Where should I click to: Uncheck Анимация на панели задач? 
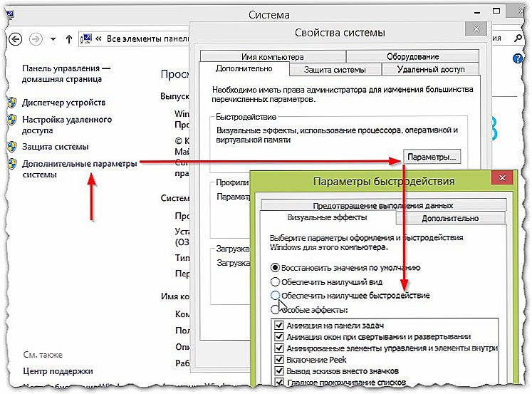pyautogui.click(x=279, y=326)
